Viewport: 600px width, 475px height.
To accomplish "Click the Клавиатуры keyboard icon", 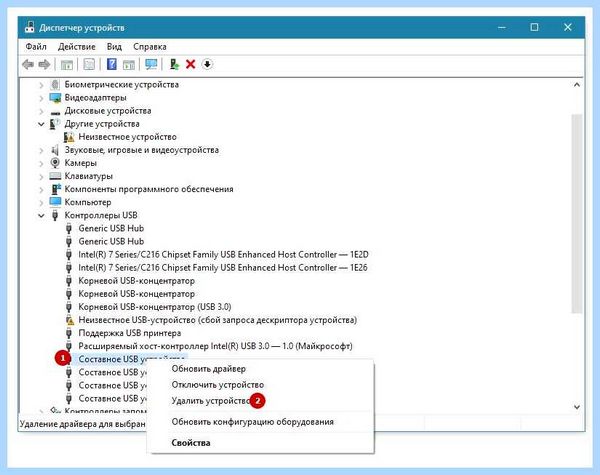I will pos(55,176).
